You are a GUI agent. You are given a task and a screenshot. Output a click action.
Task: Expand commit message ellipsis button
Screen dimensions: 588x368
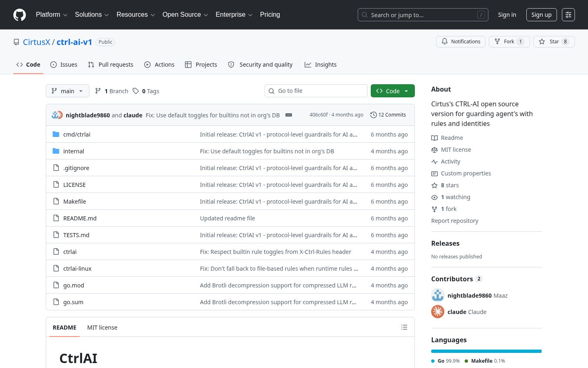(289, 115)
